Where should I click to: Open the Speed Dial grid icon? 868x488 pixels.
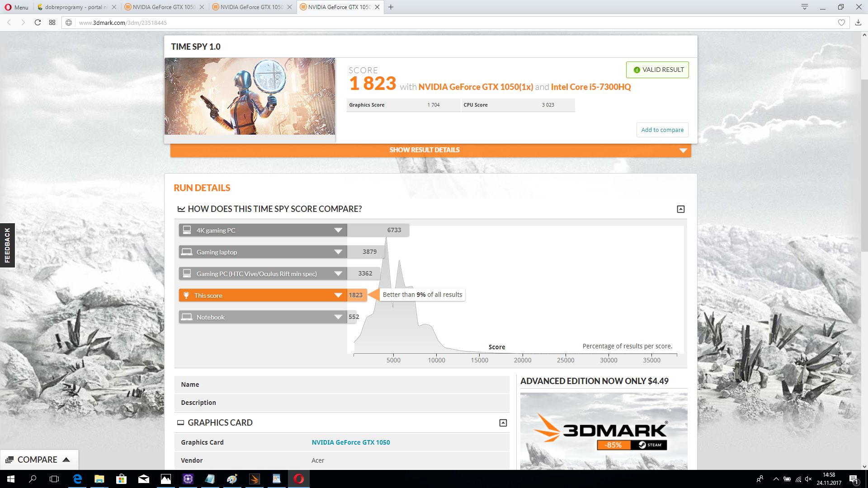[52, 23]
